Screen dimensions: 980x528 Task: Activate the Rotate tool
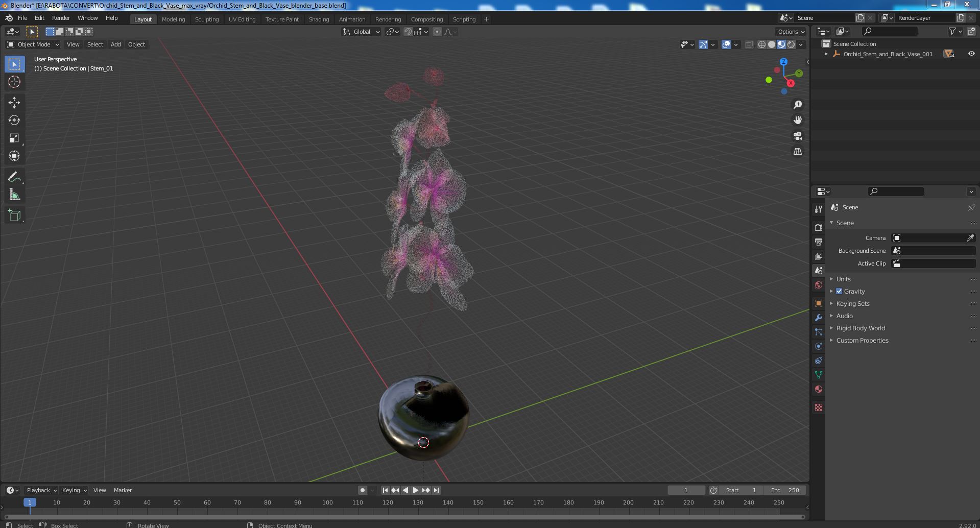click(x=14, y=121)
